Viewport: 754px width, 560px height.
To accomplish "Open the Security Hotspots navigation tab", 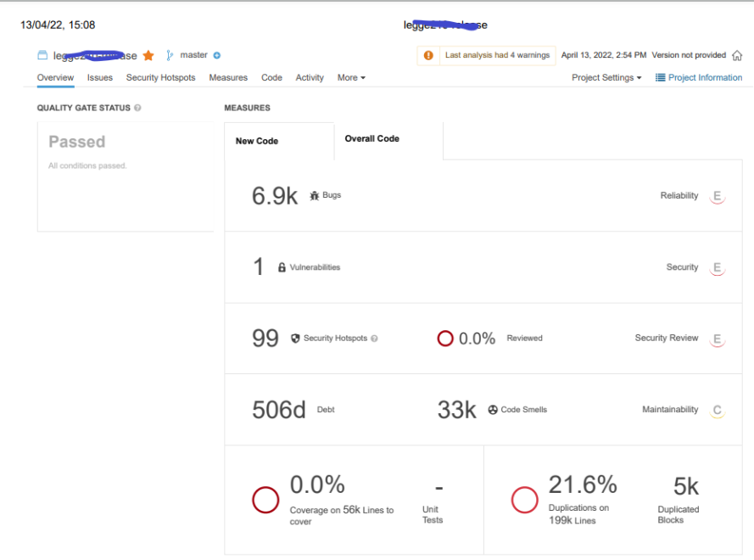I will coord(160,77).
